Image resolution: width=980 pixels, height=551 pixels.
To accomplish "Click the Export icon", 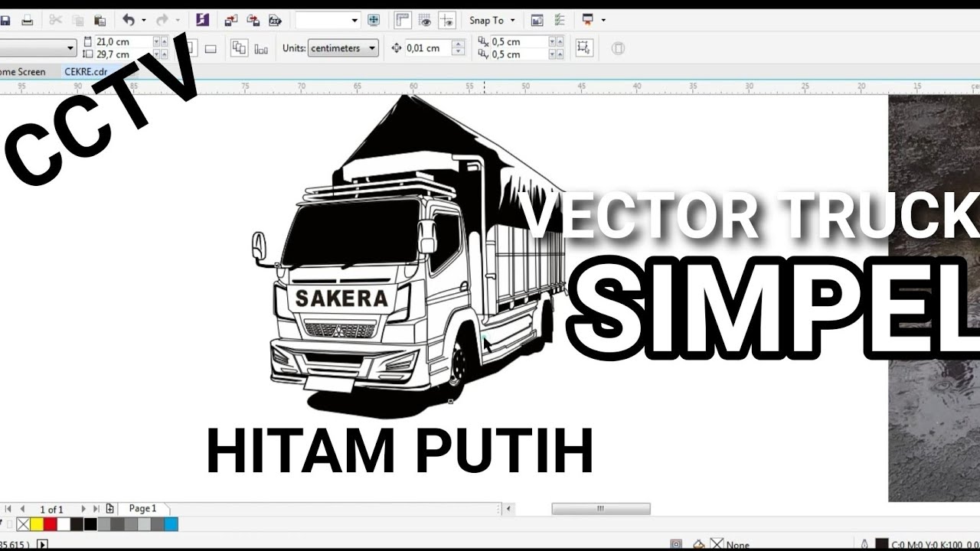I will (253, 21).
